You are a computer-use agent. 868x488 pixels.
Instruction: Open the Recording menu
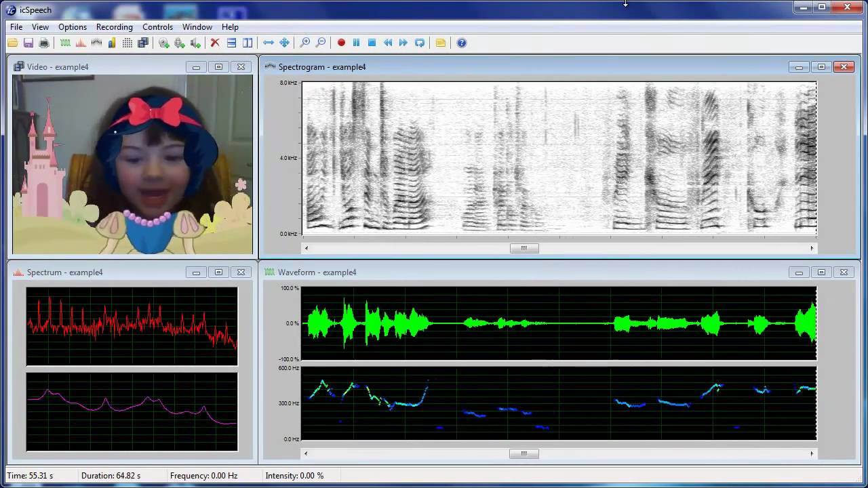[115, 27]
